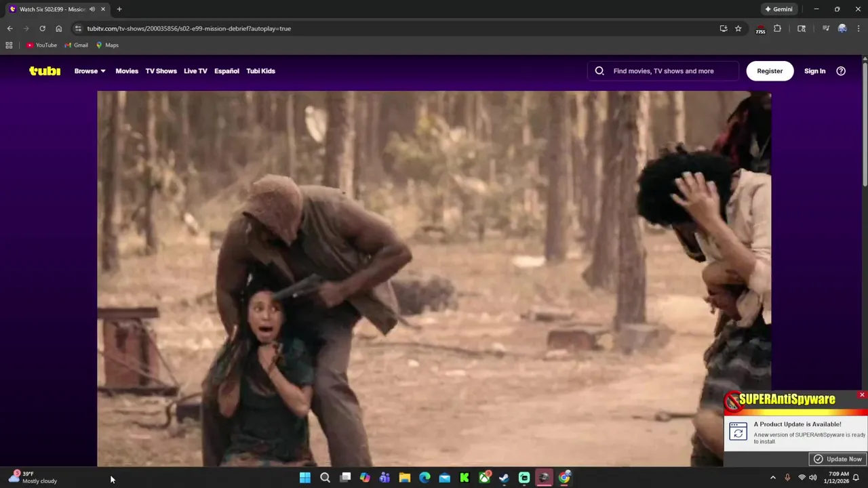Go back in browser
The height and width of the screenshot is (488, 868).
tap(9, 28)
